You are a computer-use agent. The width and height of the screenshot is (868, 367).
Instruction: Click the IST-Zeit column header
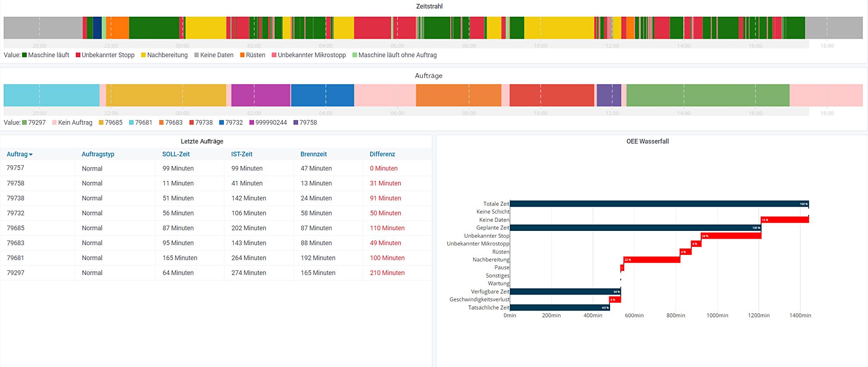tap(242, 154)
